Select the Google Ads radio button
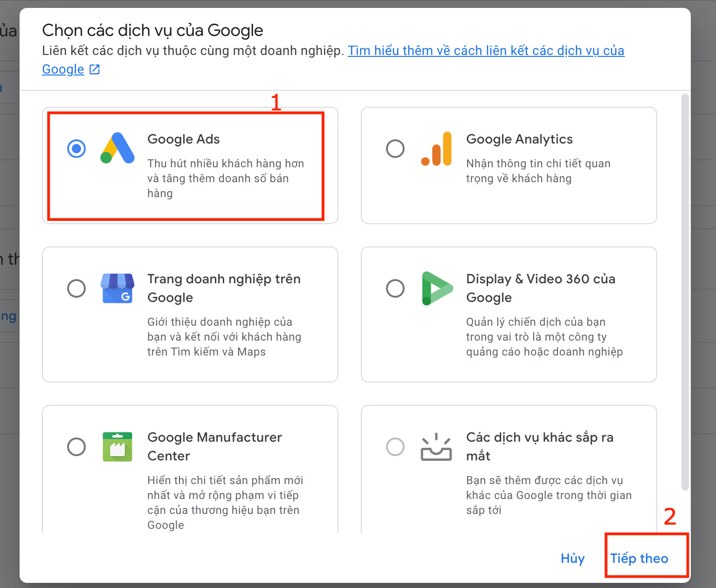Viewport: 716px width, 588px height. [76, 149]
